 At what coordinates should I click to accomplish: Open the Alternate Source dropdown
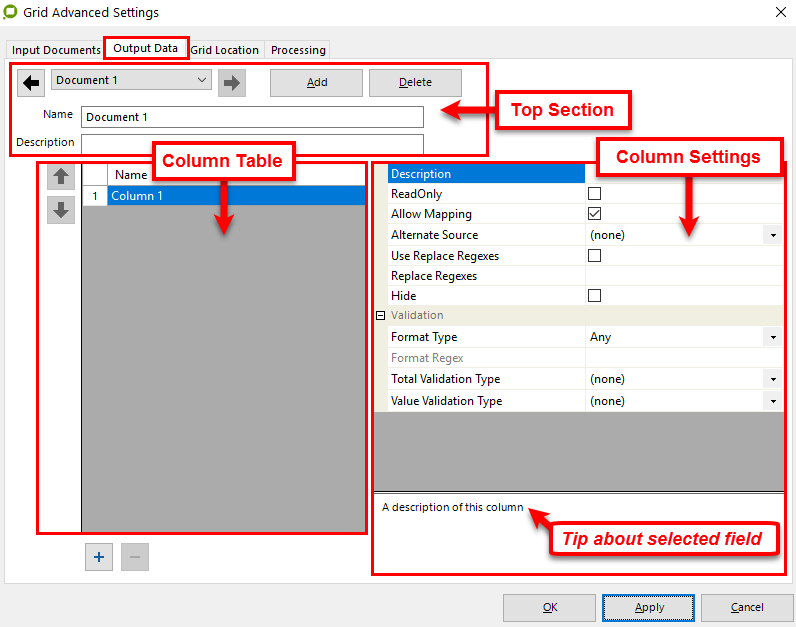[774, 235]
